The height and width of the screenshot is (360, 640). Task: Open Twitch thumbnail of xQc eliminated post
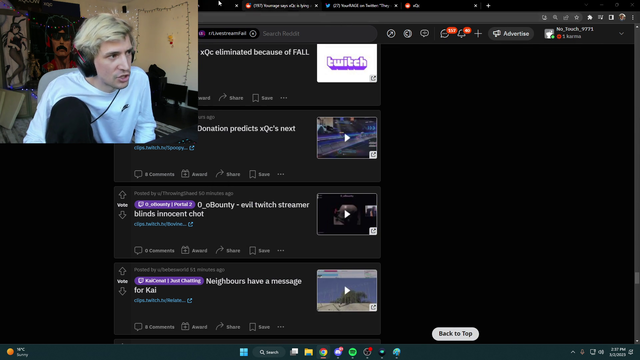(347, 63)
